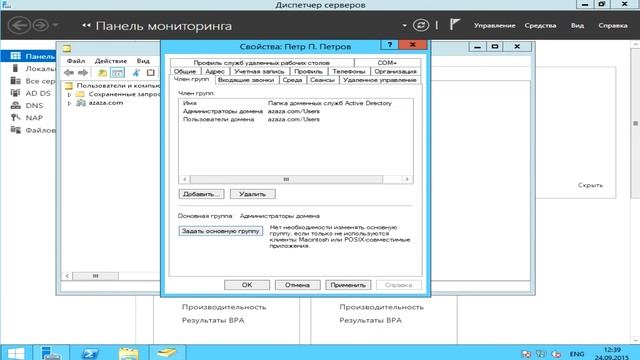Open Вид menu in the AD Users window
The image size is (640, 360).
point(143,61)
